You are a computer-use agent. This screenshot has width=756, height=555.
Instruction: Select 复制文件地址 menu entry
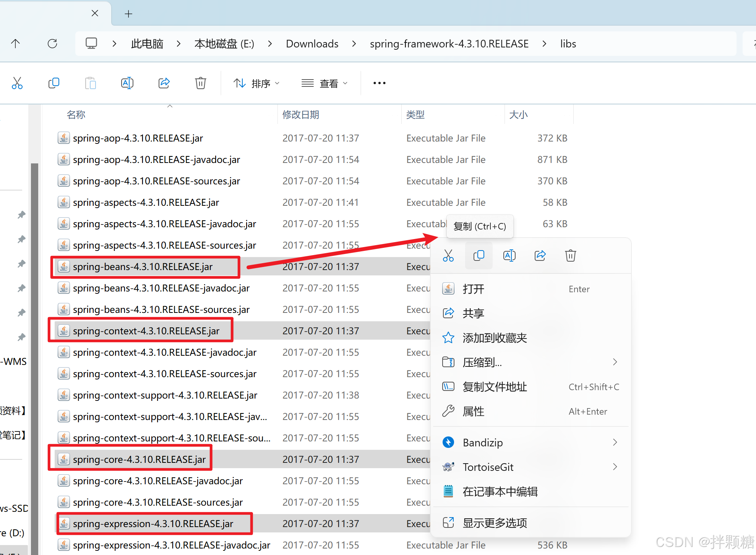point(495,387)
